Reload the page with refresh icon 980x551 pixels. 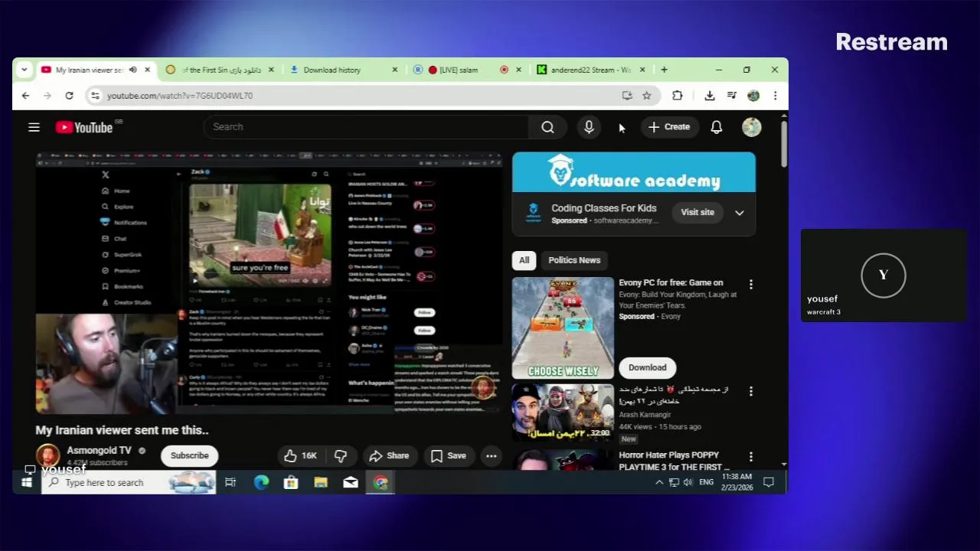(69, 96)
